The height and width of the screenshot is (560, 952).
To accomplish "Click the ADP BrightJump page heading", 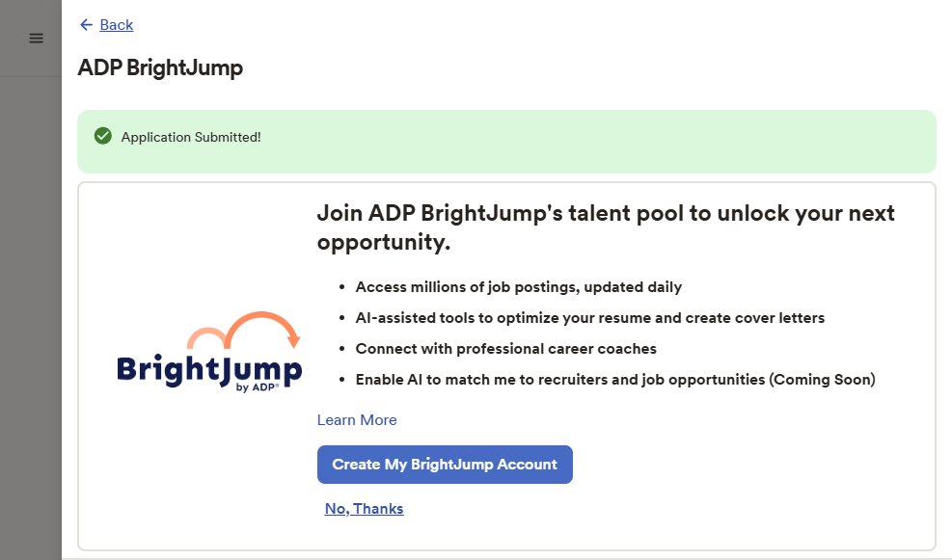I will click(160, 67).
